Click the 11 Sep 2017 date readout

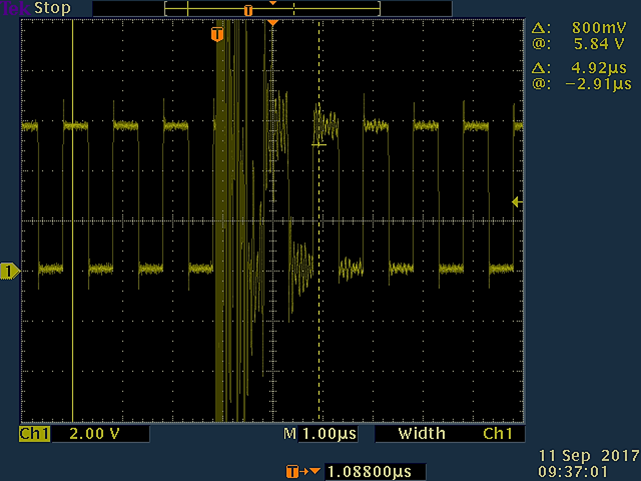(589, 456)
